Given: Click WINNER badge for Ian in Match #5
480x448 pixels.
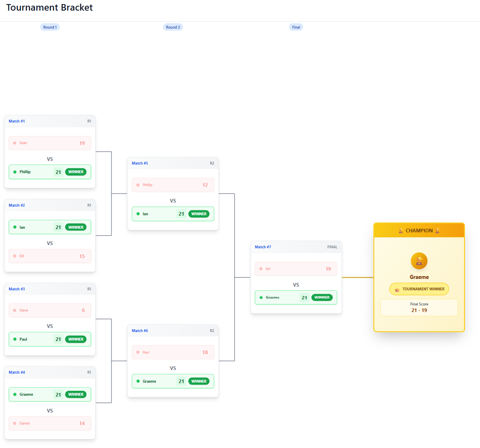Looking at the screenshot, I should coord(199,214).
